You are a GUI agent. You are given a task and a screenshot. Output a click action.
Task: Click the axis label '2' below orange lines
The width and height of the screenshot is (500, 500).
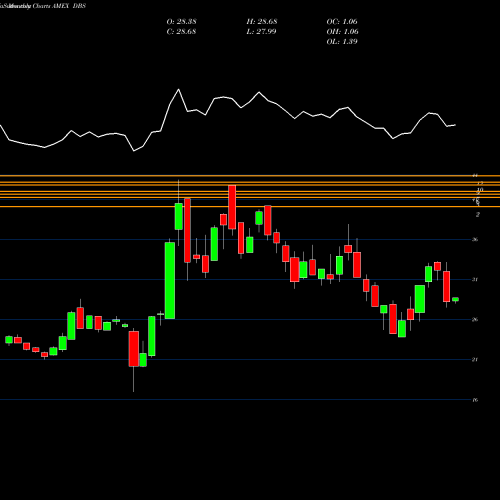coord(478,215)
